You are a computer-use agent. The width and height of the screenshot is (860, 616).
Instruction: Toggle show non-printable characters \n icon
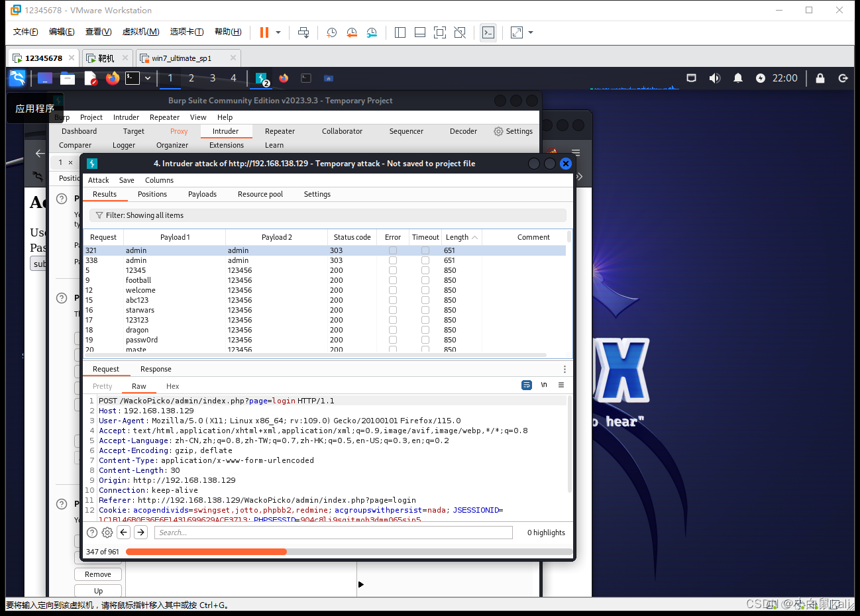point(544,385)
